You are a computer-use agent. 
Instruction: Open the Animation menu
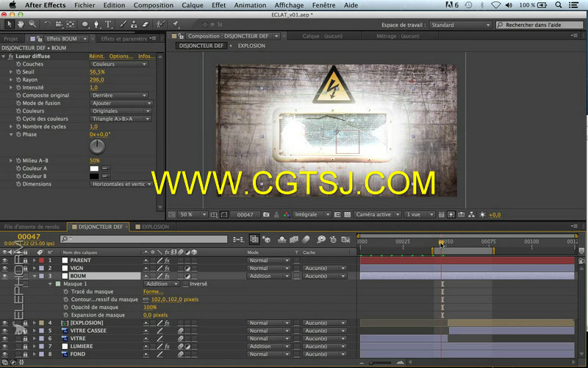(250, 5)
